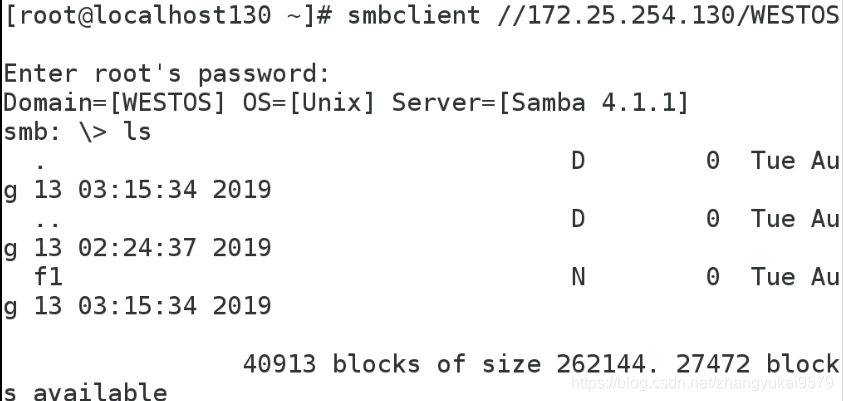Screen dimensions: 843x401
Task: Click the Domain=[WESTOS] text
Action: (x=115, y=102)
